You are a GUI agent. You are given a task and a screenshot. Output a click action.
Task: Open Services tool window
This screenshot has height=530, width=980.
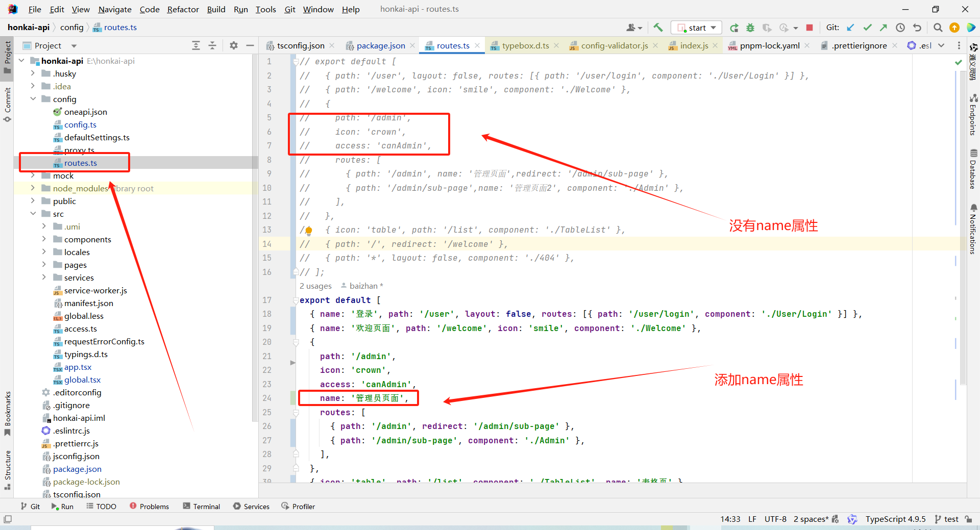click(251, 506)
